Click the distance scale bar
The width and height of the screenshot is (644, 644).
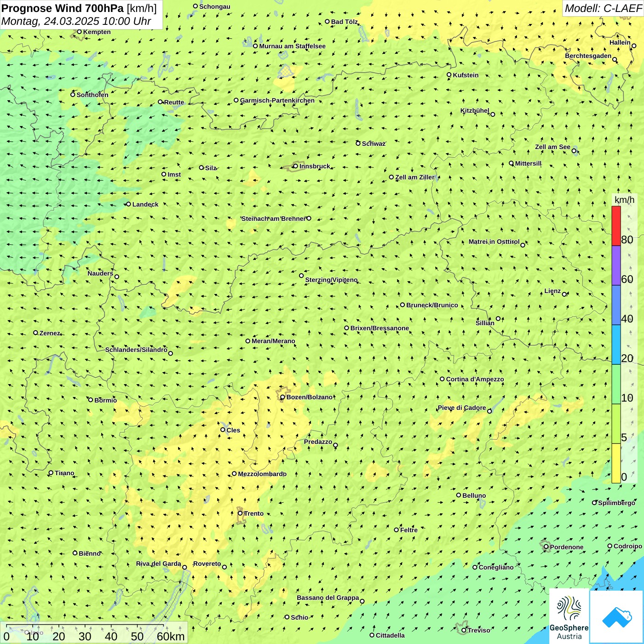pos(85,626)
